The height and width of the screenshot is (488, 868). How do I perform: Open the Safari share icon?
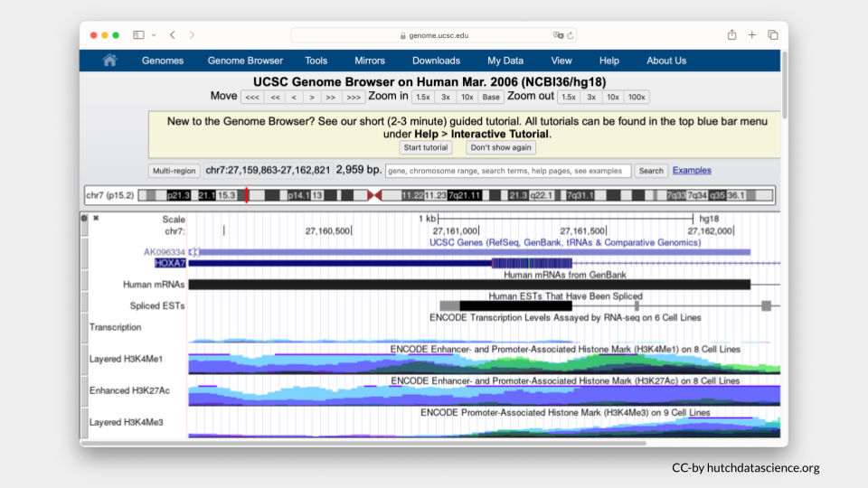tap(731, 35)
